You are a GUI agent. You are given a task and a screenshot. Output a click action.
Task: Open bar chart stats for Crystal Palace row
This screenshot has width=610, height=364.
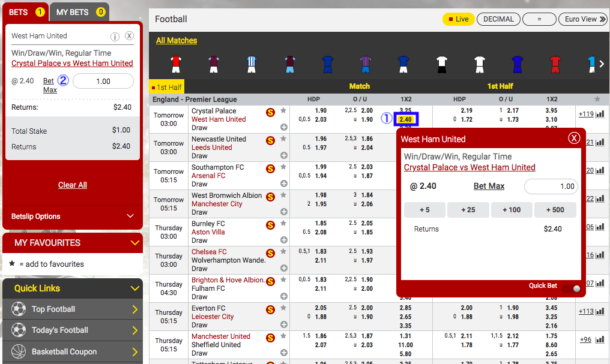[x=600, y=114]
